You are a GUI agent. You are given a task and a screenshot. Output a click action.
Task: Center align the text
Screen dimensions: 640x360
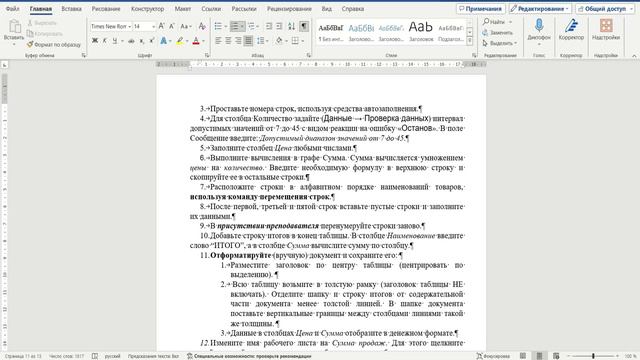pos(228,40)
